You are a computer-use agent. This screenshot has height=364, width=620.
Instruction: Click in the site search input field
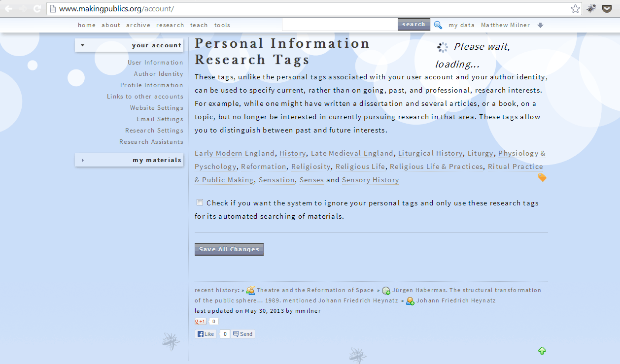[340, 24]
